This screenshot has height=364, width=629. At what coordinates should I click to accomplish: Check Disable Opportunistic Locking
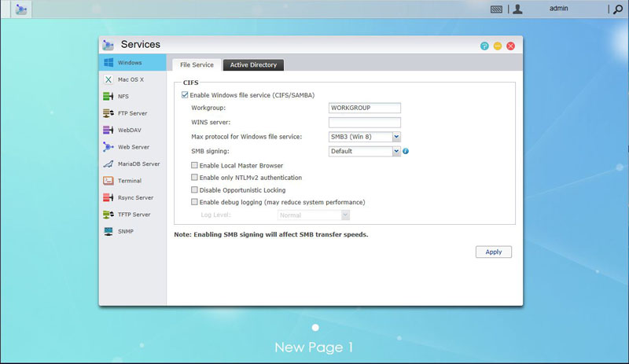[x=194, y=189]
